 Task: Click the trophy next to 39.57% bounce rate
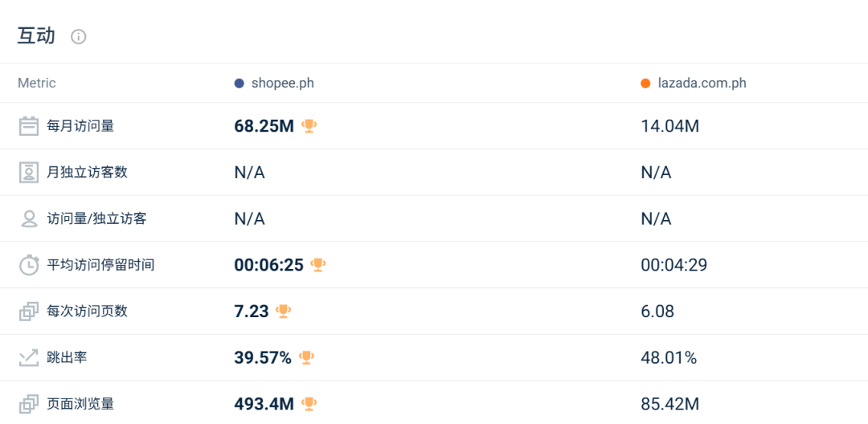(x=306, y=357)
